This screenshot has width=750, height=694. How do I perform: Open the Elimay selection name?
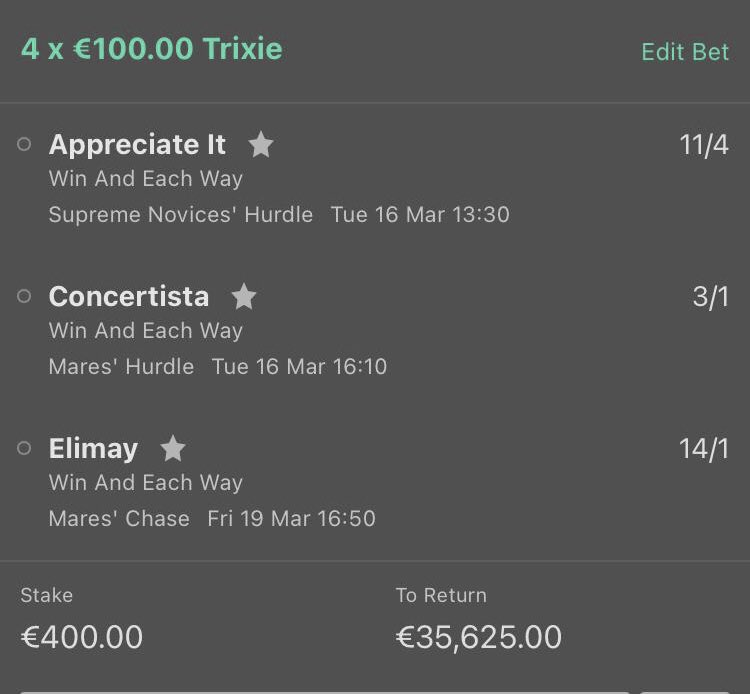pyautogui.click(x=93, y=449)
